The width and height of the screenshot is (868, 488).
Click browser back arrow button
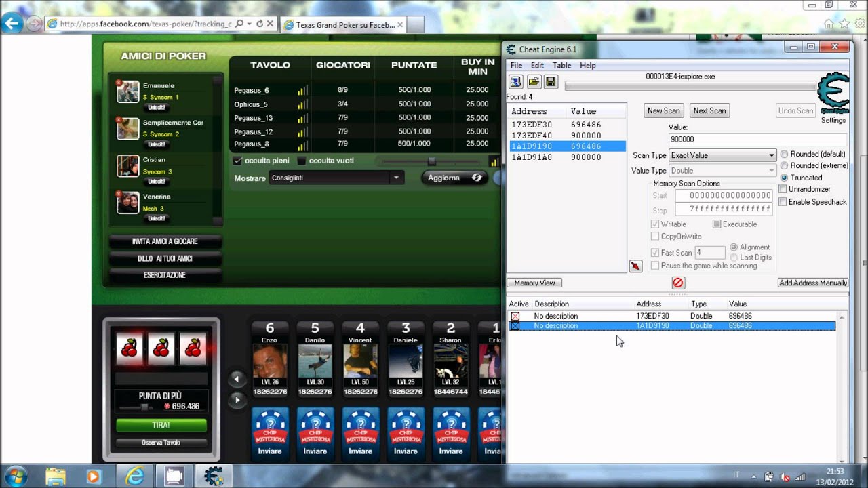(x=12, y=24)
